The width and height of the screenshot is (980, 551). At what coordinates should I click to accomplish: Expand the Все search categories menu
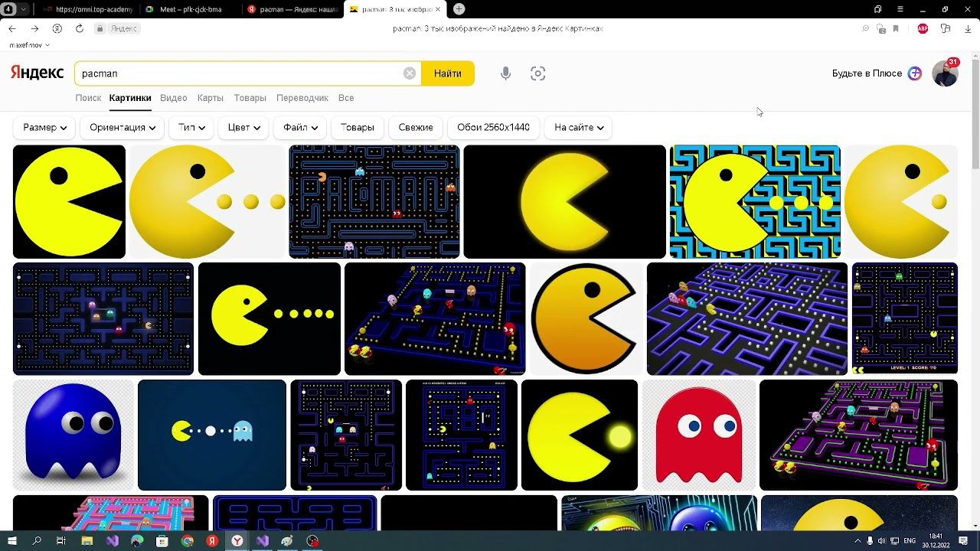coord(346,98)
